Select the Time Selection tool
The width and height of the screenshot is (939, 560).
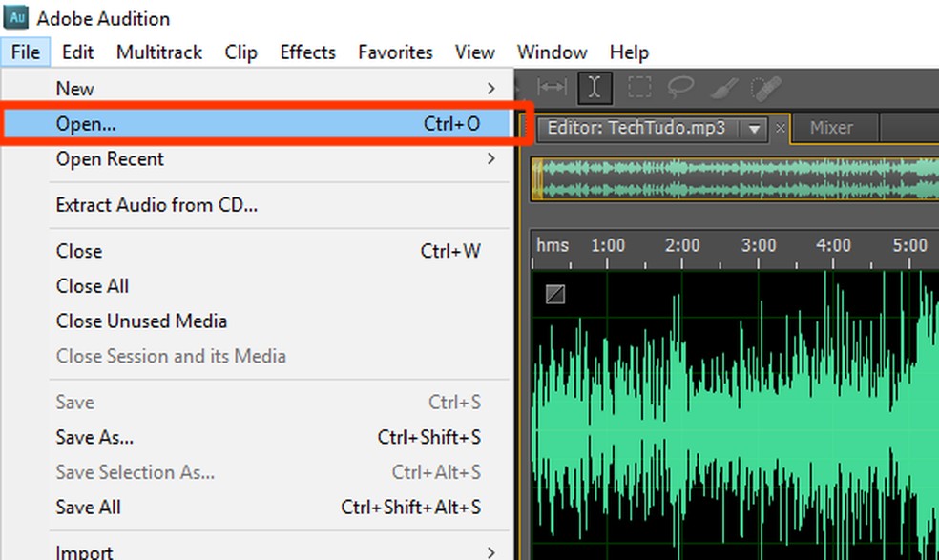click(595, 88)
